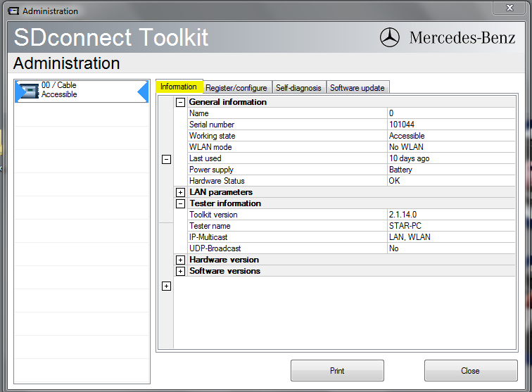
Task: Click the Name value 0
Action: coord(391,113)
